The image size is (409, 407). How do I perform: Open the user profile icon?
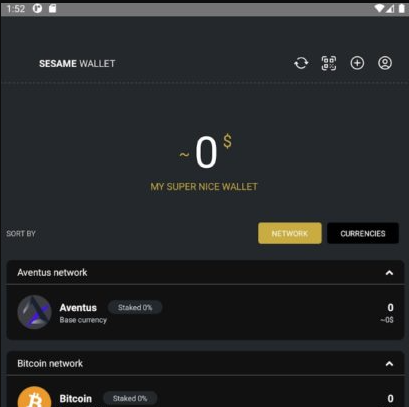385,63
